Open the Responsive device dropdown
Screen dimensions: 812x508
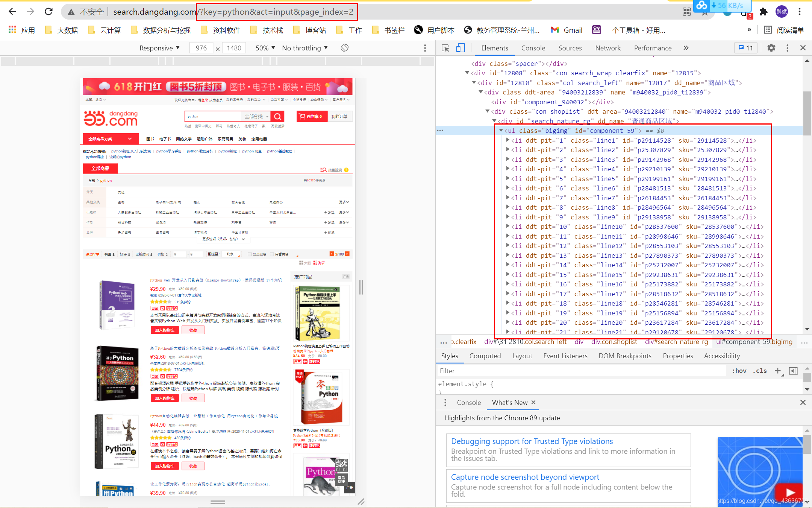click(x=159, y=48)
